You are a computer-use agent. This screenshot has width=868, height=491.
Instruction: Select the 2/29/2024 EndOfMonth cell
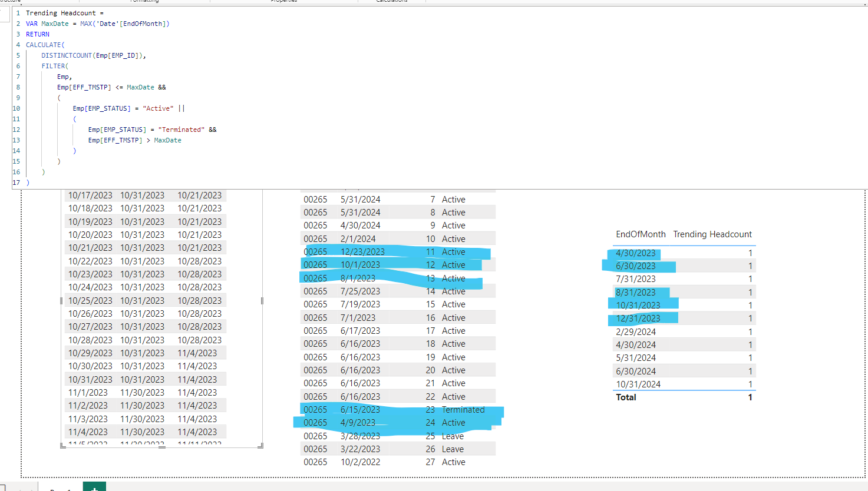[x=636, y=331]
